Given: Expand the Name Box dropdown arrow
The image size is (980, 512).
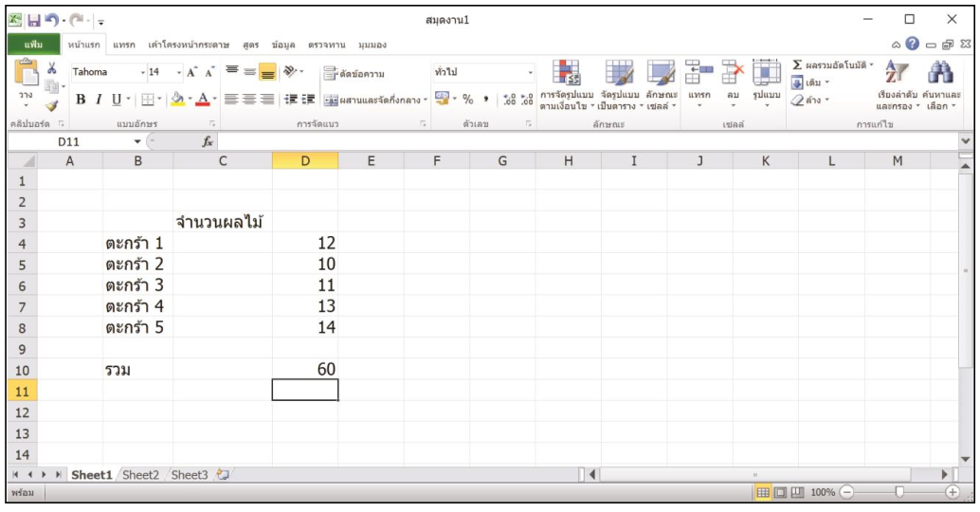Looking at the screenshot, I should coord(136,141).
